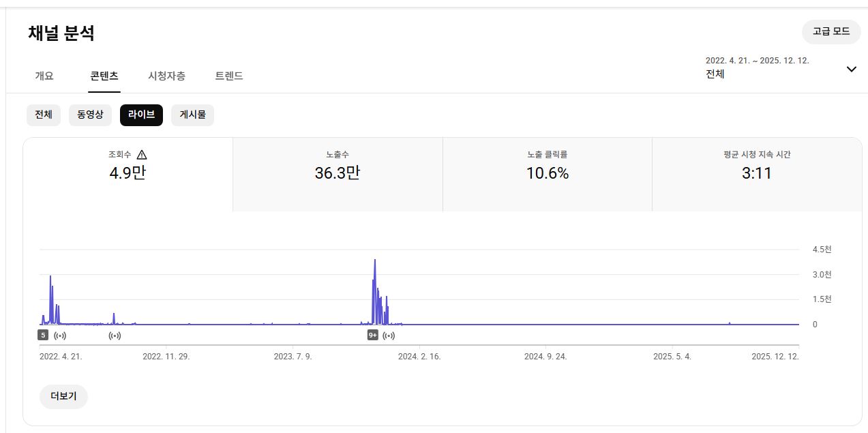
Task: Open the 9+ videos marker badge
Action: (373, 335)
